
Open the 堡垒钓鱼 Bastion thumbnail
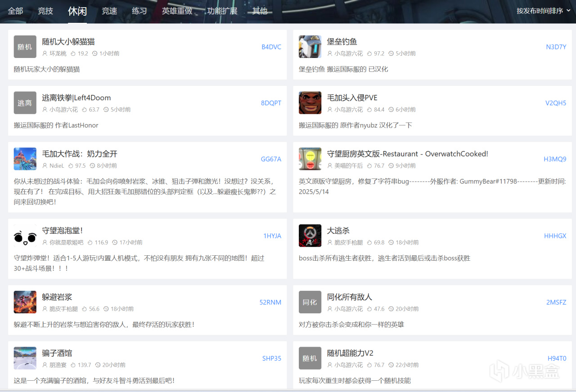pos(310,47)
